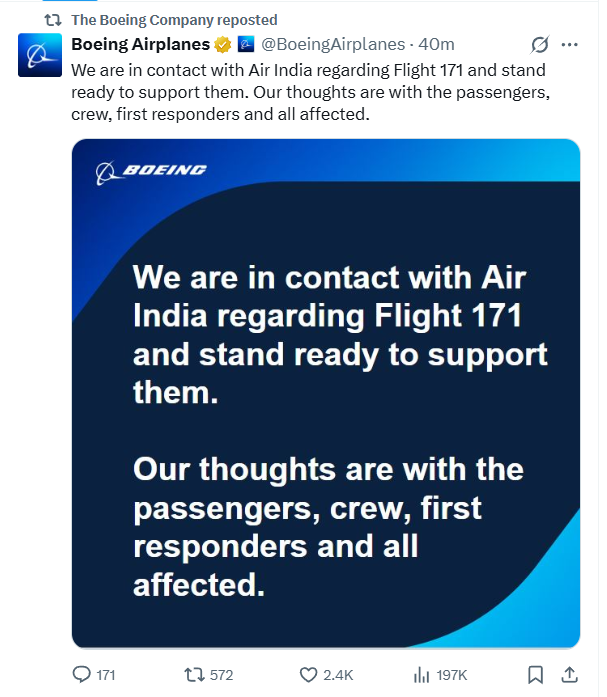This screenshot has width=607, height=697.
Task: Open the Boeing Airplanes profile avatar
Action: (39, 55)
